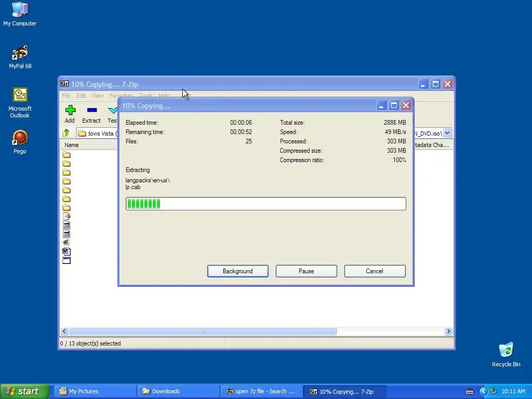Screen dimensions: 532x399
Task: Click the '10% Copying… 7-Zip' taskbar button
Action: (344, 392)
